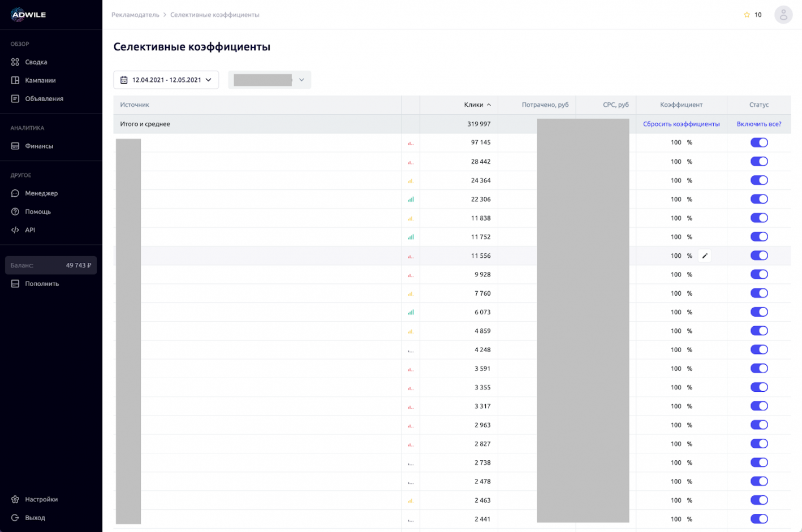Click the Включить все? link
This screenshot has height=532, width=802.
tap(758, 124)
